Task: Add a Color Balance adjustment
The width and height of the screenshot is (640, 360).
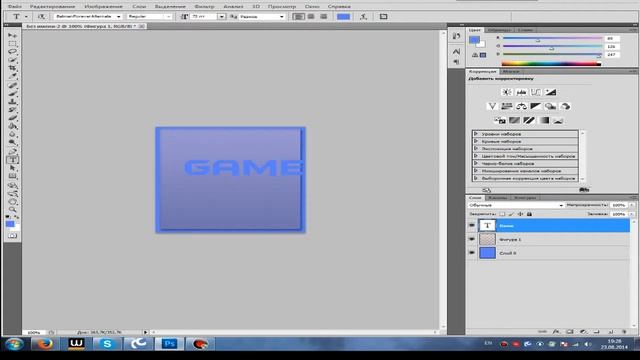Action: coord(521,106)
